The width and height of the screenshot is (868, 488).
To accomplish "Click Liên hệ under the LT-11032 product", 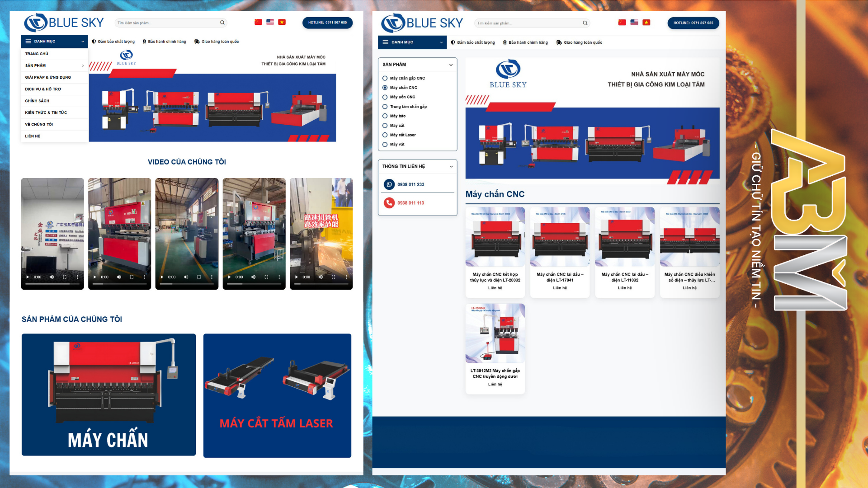I will click(625, 288).
